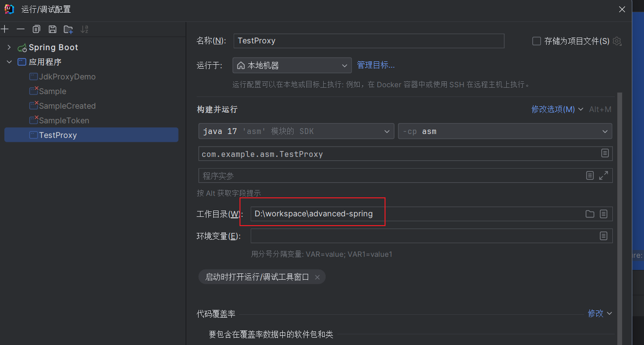Open the -cp asm classpath dropdown
The image size is (644, 345).
click(x=505, y=131)
